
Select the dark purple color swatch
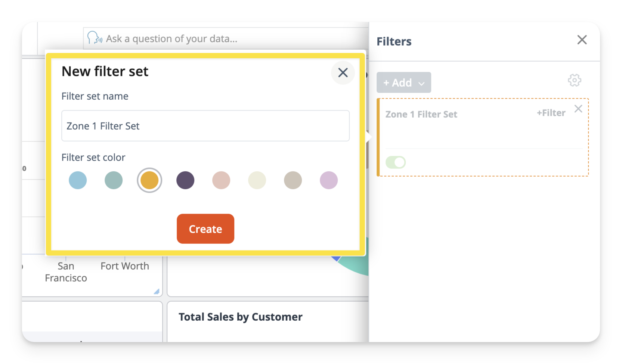185,180
